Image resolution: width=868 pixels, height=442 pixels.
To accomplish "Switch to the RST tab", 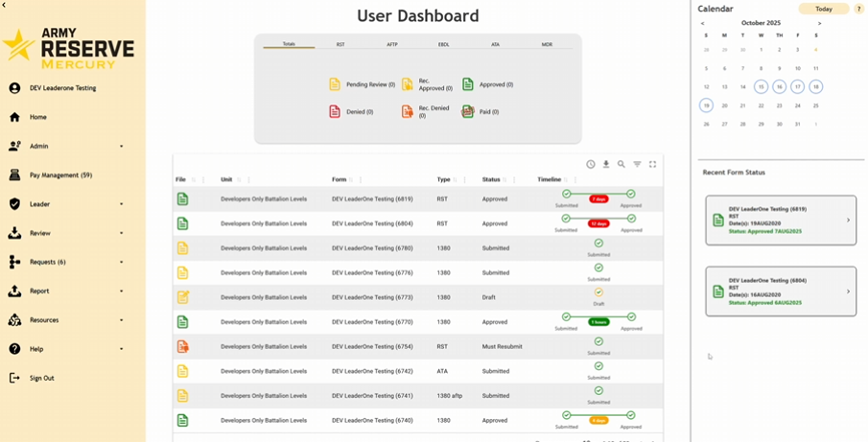I will 340,44.
